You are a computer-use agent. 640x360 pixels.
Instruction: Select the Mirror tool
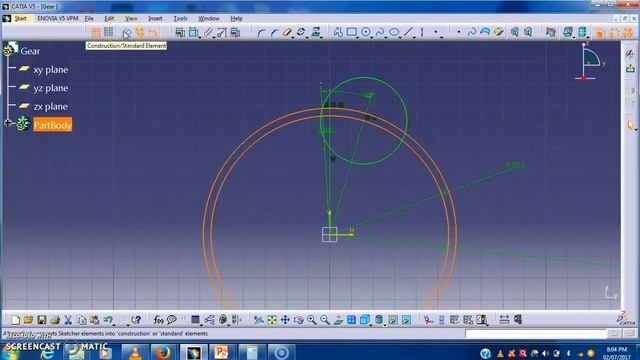pyautogui.click(x=301, y=32)
